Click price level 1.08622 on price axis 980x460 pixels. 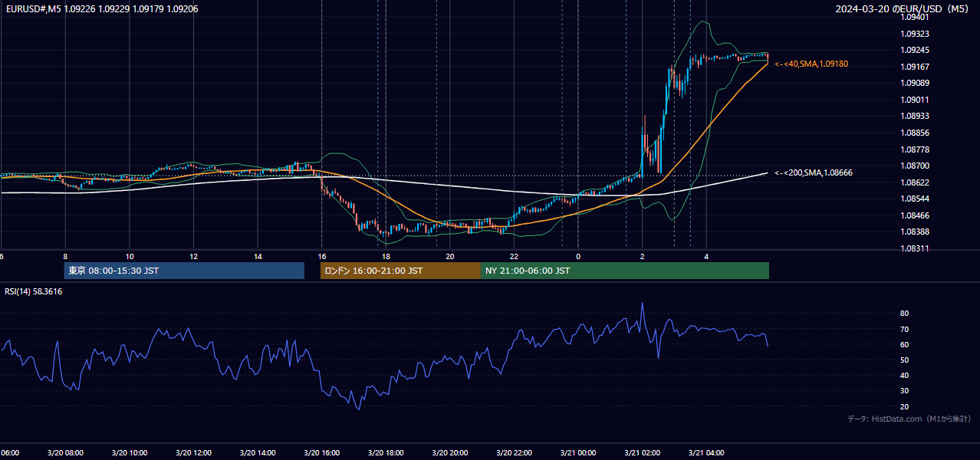(x=915, y=182)
